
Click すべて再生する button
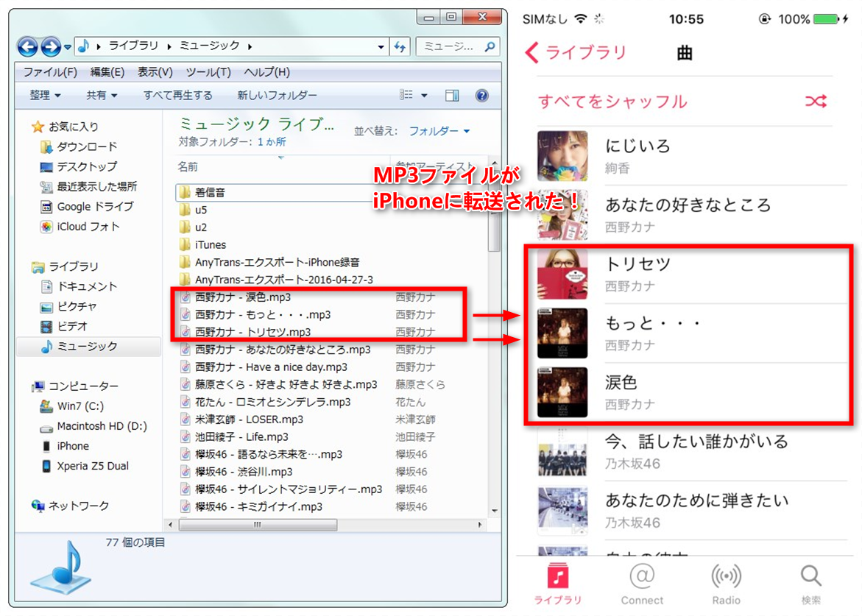[x=177, y=95]
